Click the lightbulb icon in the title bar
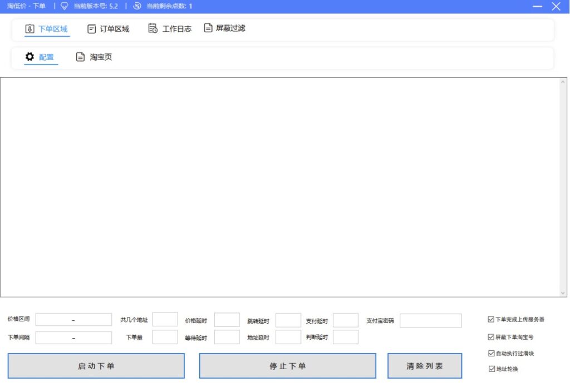This screenshot has width=570, height=392. [x=65, y=6]
